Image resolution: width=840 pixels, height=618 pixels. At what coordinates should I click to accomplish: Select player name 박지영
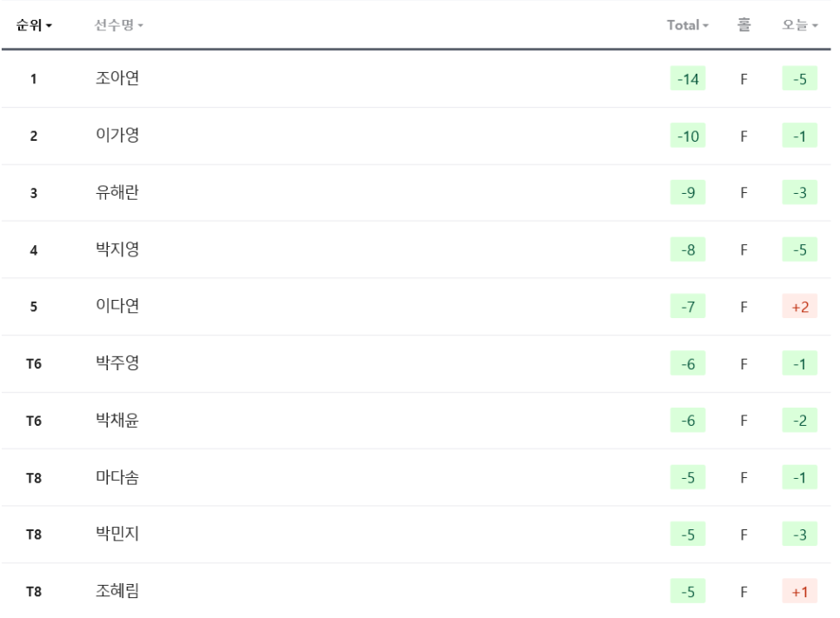click(x=117, y=249)
